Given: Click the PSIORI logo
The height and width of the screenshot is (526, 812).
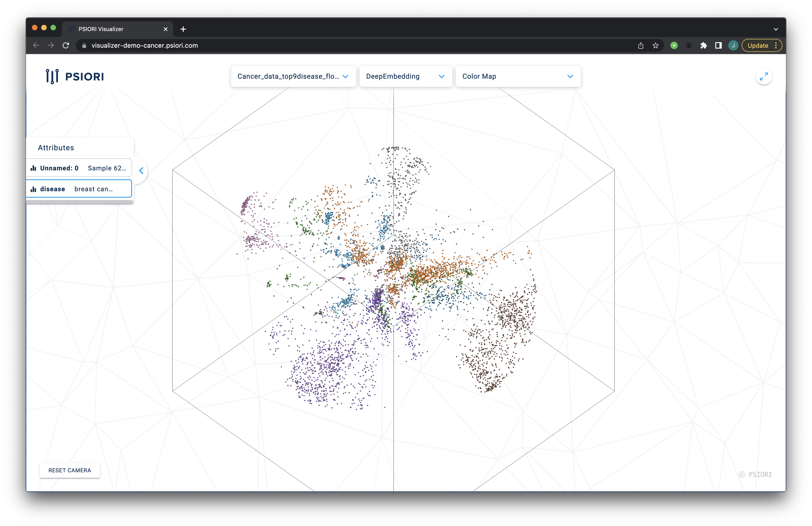Looking at the screenshot, I should coord(75,76).
